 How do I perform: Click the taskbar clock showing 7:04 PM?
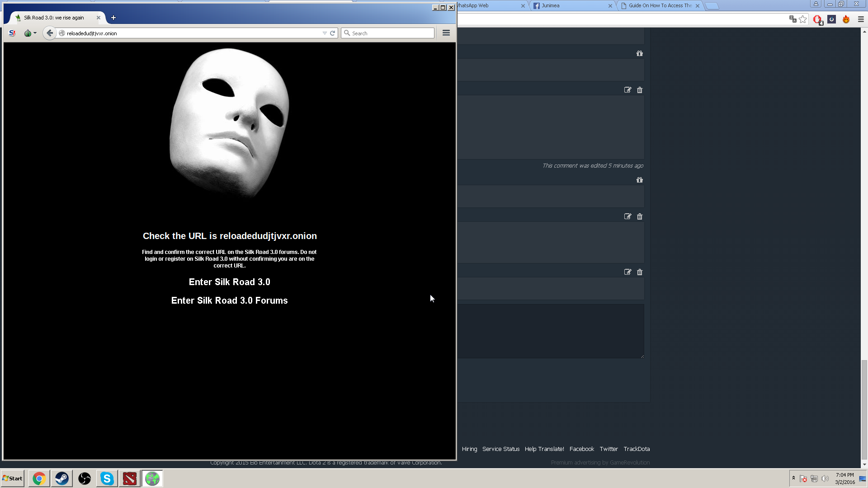tap(845, 479)
